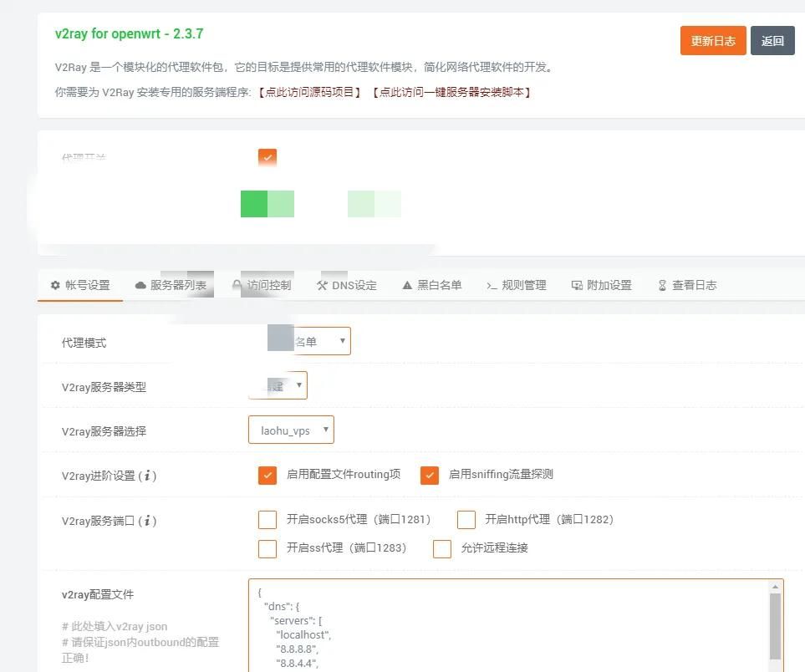This screenshot has height=672, width=805.
Task: Enable 开启http代理 (端口1282)
Action: click(x=466, y=520)
